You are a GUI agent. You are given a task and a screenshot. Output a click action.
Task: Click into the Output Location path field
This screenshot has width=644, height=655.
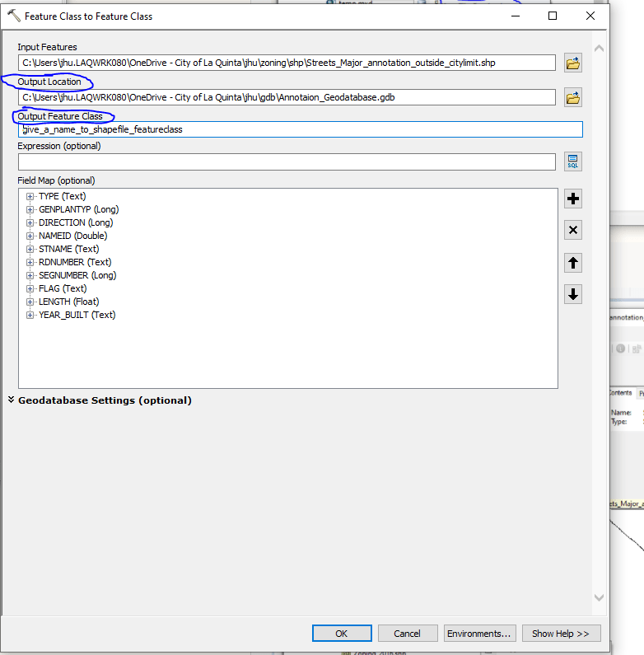click(287, 97)
